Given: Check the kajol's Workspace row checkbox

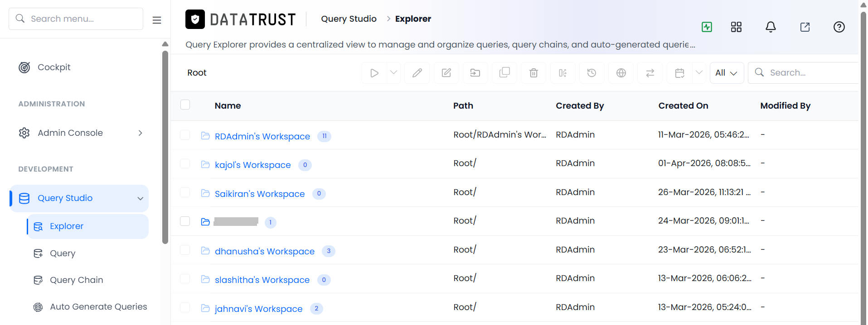Looking at the screenshot, I should 185,163.
